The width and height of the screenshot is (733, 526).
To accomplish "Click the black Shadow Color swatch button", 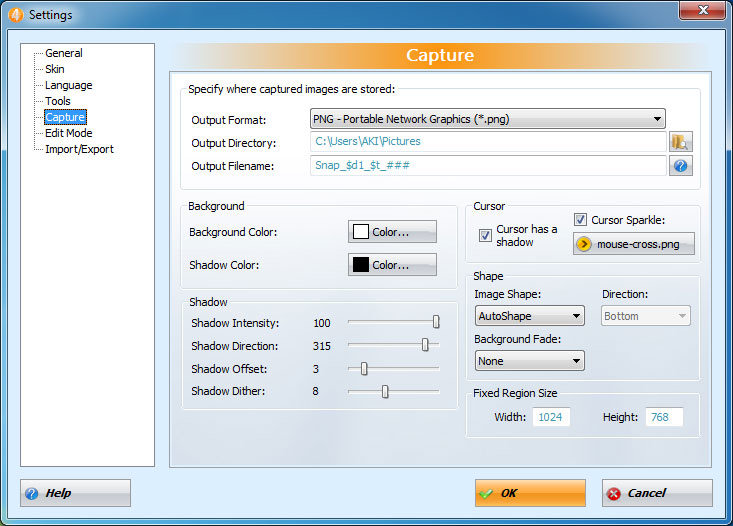I will 392,265.
